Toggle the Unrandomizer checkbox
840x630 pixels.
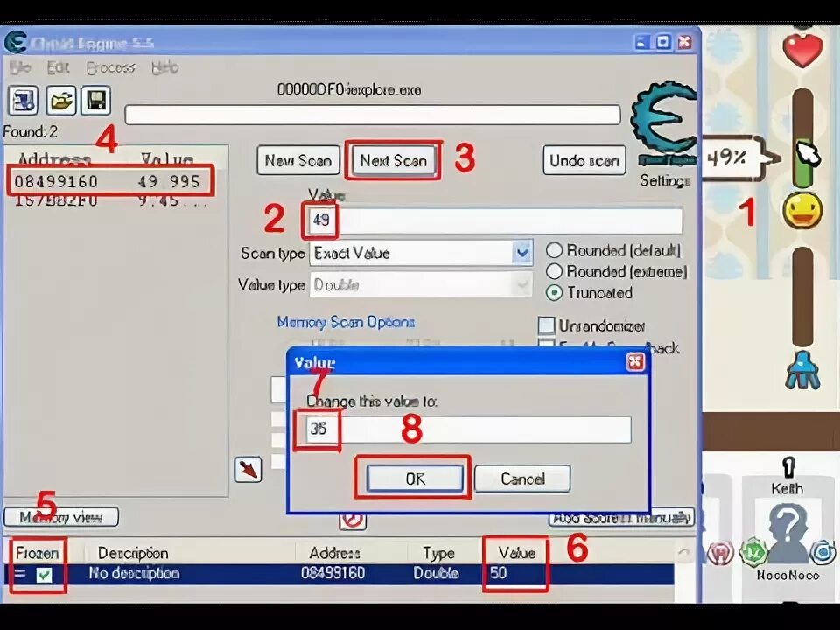(x=546, y=325)
